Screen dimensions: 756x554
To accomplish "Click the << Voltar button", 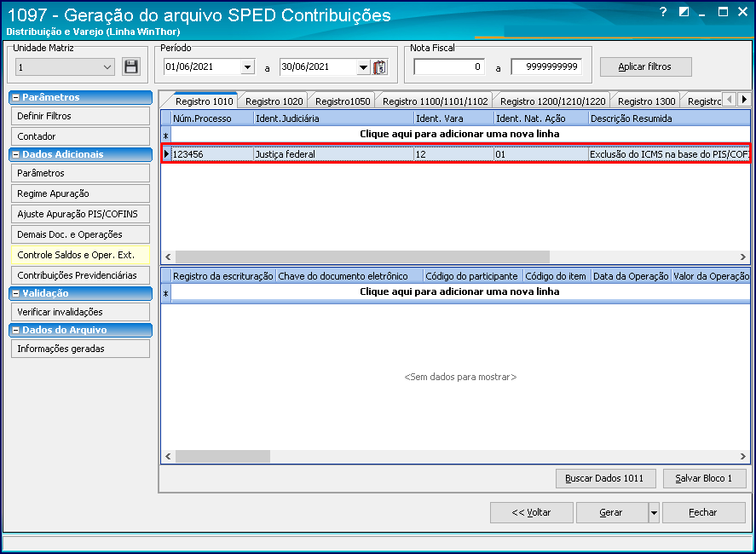I will (531, 512).
